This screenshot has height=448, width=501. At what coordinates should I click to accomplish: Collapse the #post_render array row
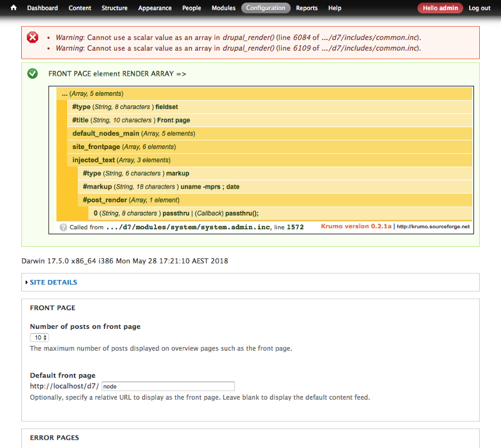coord(275,200)
